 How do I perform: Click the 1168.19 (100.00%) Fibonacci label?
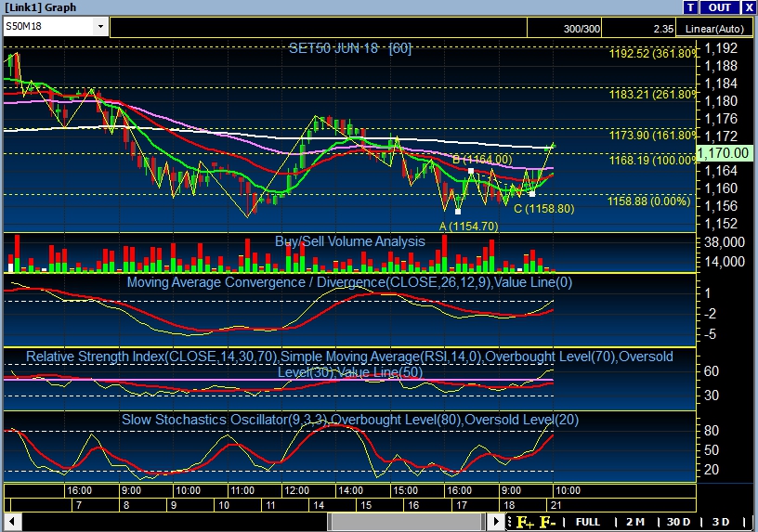[653, 160]
